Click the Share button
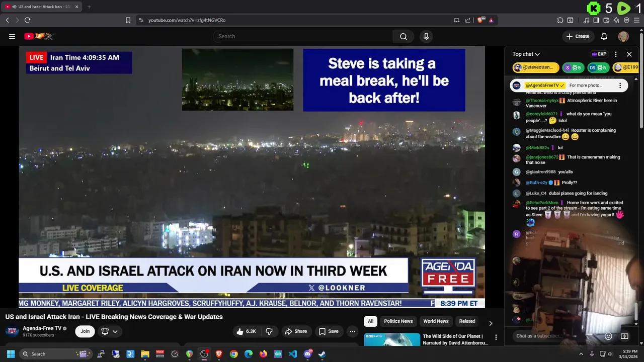 [296, 331]
